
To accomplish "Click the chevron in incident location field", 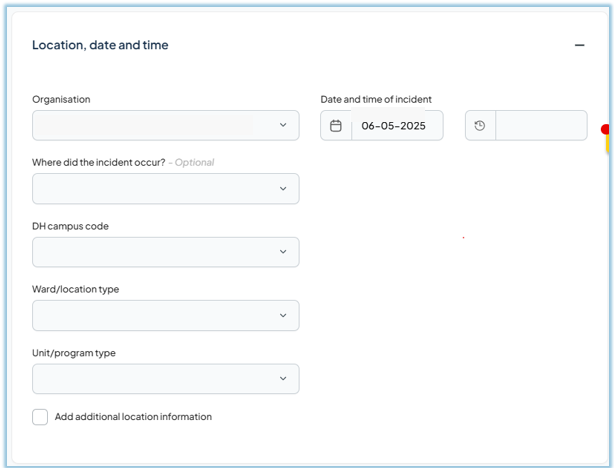I will click(x=283, y=189).
